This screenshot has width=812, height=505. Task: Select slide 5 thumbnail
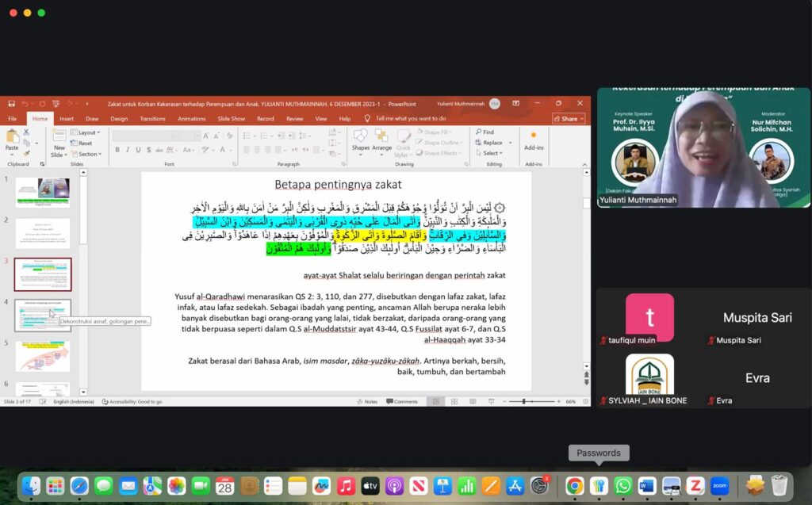click(x=43, y=356)
